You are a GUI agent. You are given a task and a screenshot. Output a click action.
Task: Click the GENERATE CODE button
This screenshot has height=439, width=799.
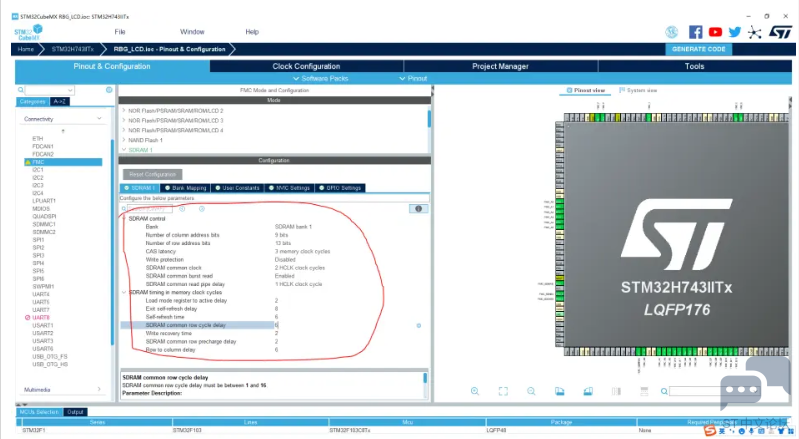699,49
